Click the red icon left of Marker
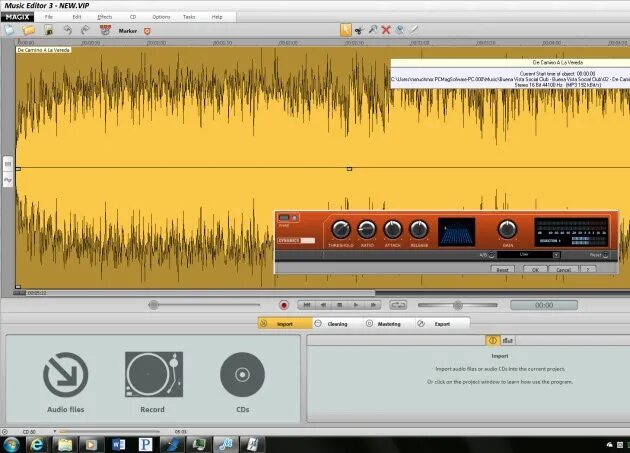Screen dimensions: 630x453 (105, 30)
